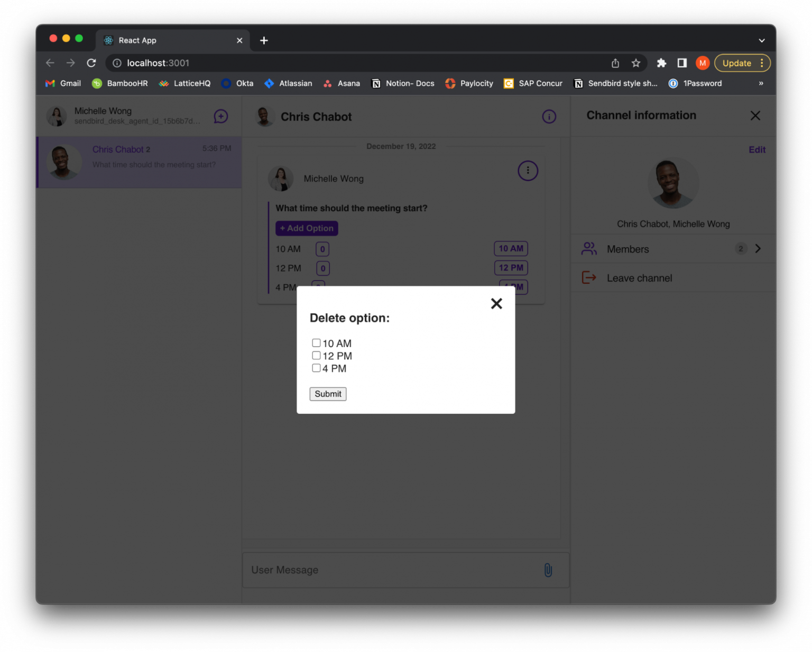The image size is (812, 652).
Task: Open Gmail bookmark
Action: tap(63, 83)
